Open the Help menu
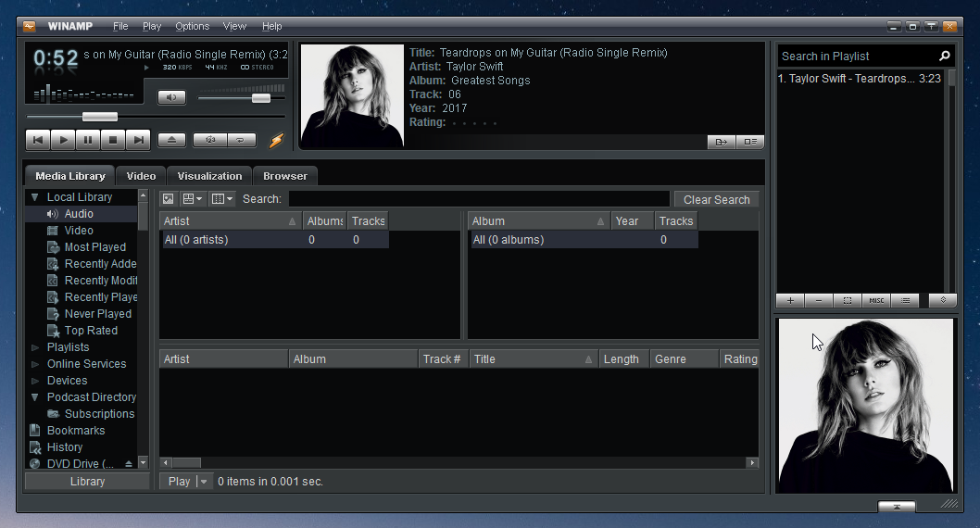The image size is (980, 528). tap(272, 26)
